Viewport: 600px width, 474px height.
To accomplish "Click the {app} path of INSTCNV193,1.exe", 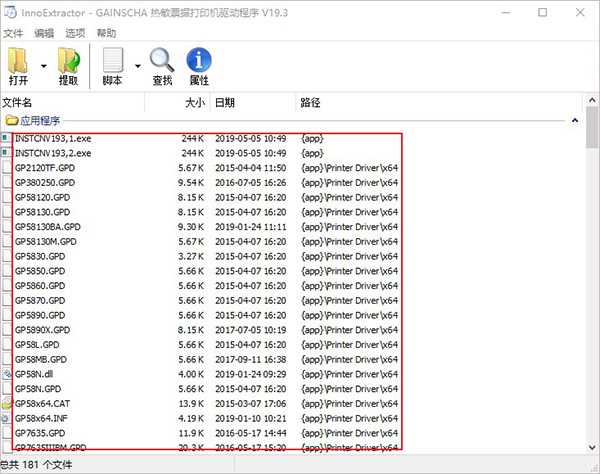I will point(312,138).
